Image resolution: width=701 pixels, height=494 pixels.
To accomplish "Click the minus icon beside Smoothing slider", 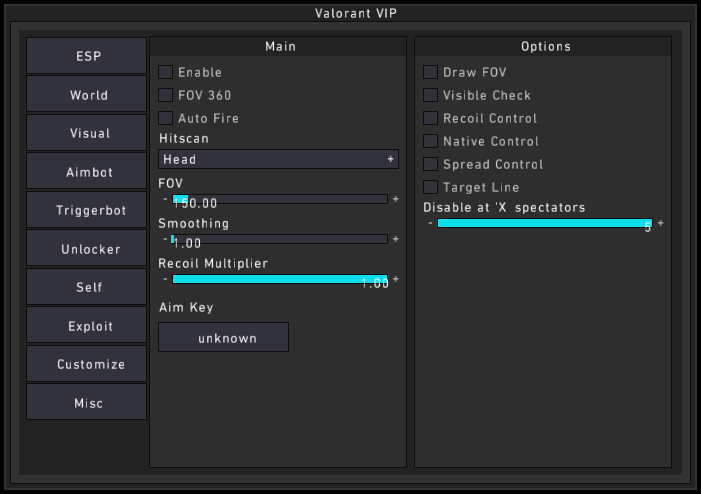I will [165, 239].
